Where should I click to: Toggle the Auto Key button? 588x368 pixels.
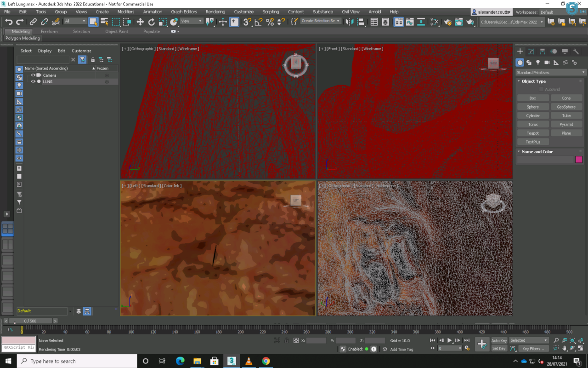coord(499,340)
